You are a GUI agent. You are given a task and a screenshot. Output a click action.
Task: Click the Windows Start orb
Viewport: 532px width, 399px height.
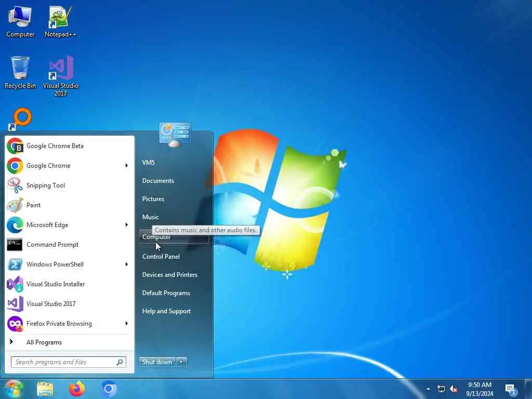[14, 389]
